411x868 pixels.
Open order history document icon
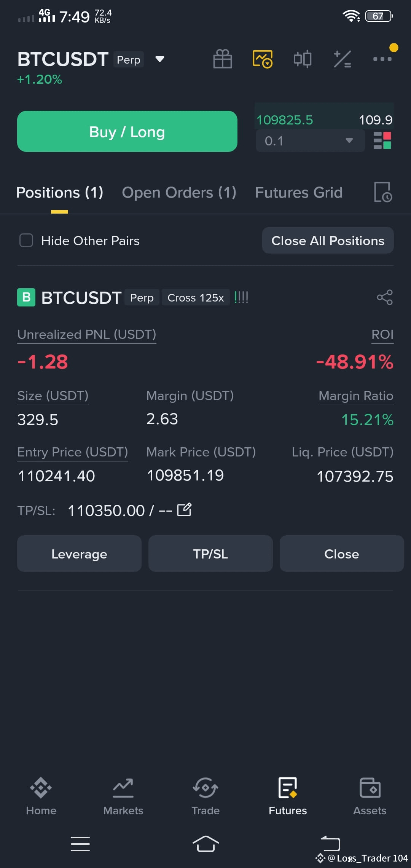pyautogui.click(x=383, y=192)
